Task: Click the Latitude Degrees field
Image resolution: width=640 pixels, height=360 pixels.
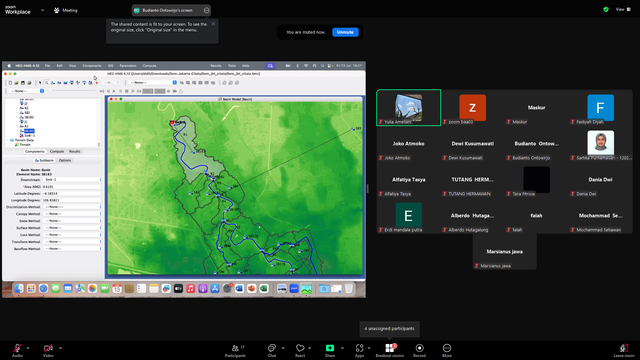Action: 72,193
